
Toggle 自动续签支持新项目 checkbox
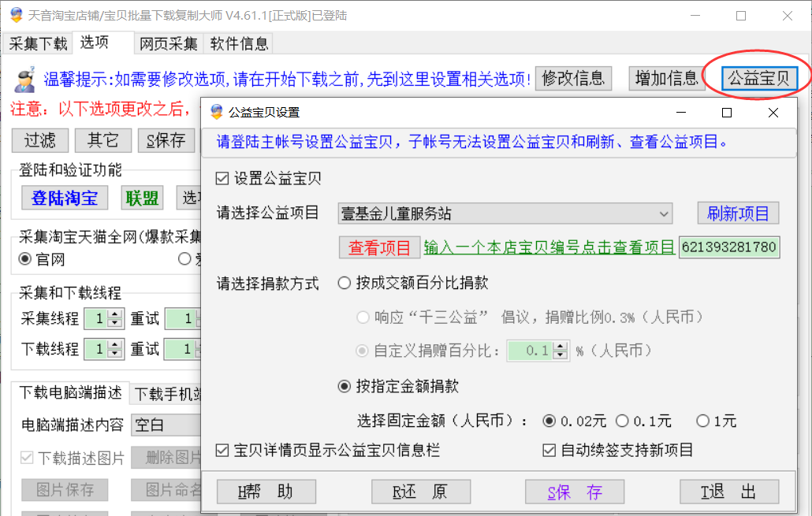point(549,451)
